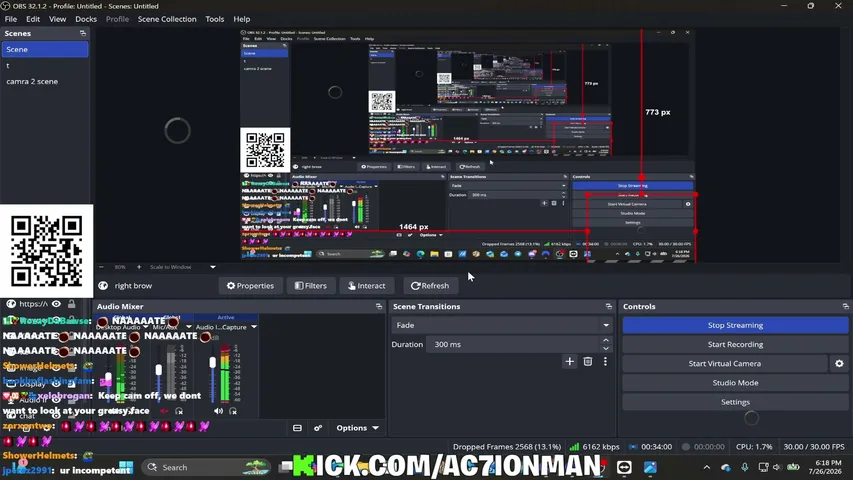Click the globe icon next to right brow

pos(103,286)
